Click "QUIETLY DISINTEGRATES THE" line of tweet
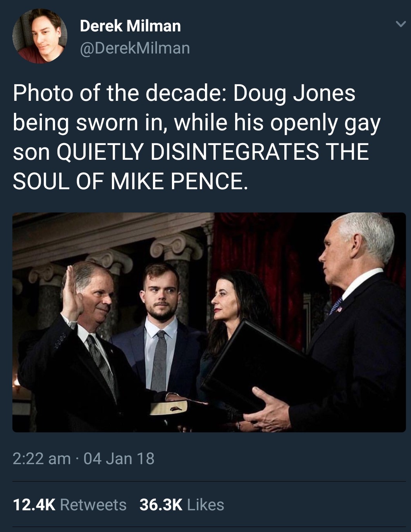411x532 pixels. click(212, 152)
